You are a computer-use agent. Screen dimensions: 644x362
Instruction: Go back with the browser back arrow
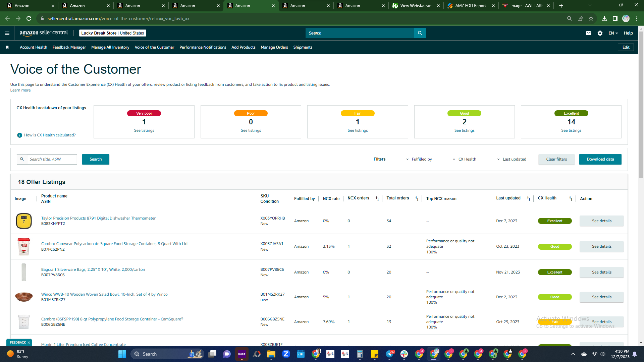click(x=7, y=18)
